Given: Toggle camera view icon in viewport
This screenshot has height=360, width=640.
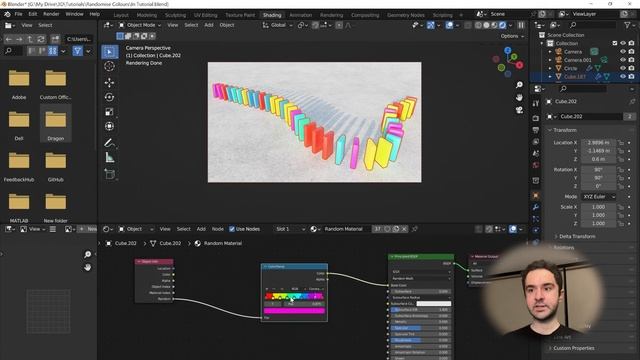Looking at the screenshot, I should click(x=519, y=110).
